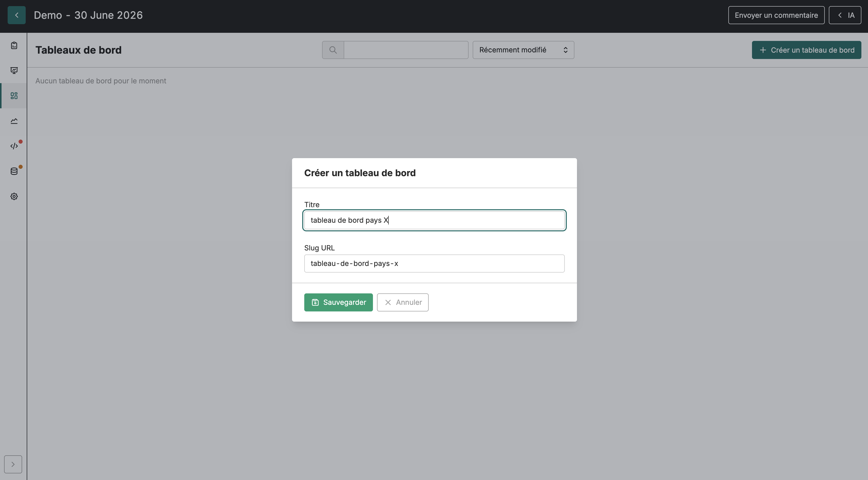This screenshot has width=868, height=480.
Task: Click the 'Aucun tableau de bord pour le moment' text
Action: coord(100,81)
